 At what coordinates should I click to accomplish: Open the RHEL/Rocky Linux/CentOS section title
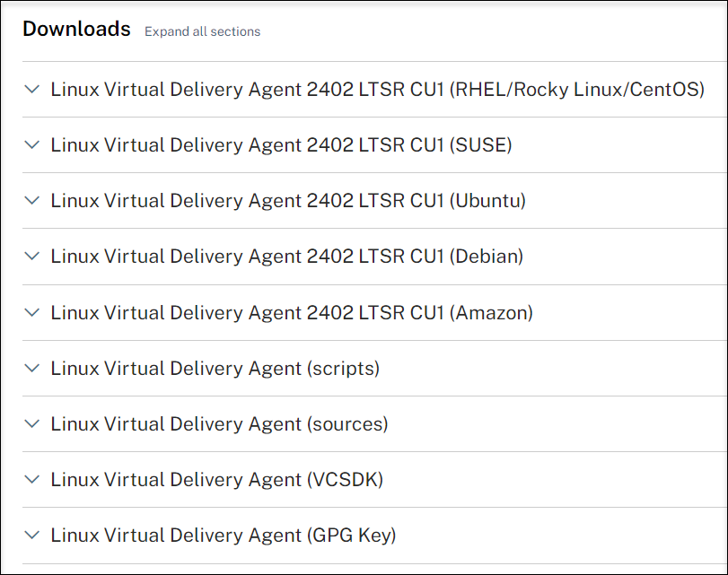tap(377, 90)
